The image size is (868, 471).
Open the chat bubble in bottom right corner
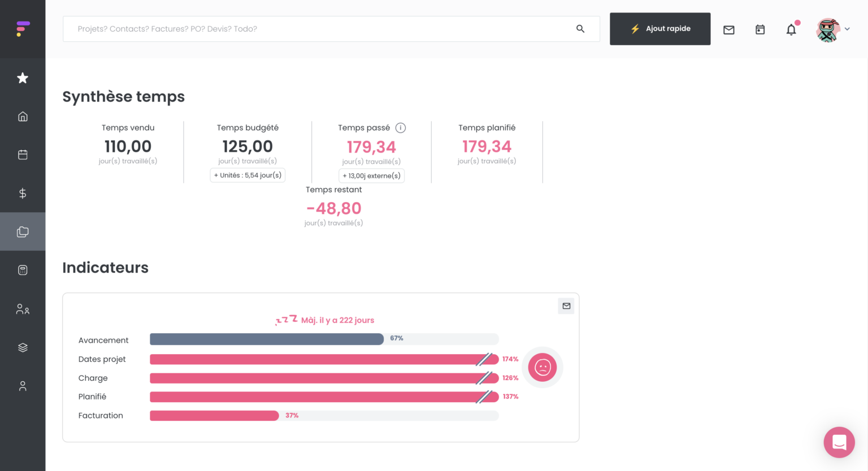point(839,442)
